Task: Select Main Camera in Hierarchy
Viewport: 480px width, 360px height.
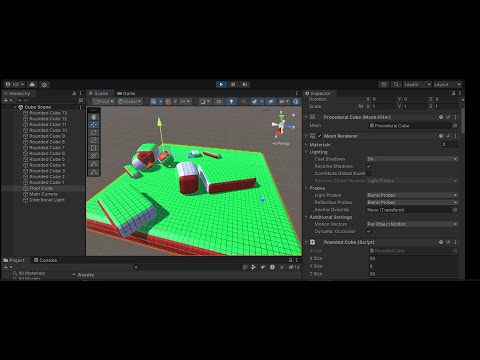Action: (x=43, y=194)
